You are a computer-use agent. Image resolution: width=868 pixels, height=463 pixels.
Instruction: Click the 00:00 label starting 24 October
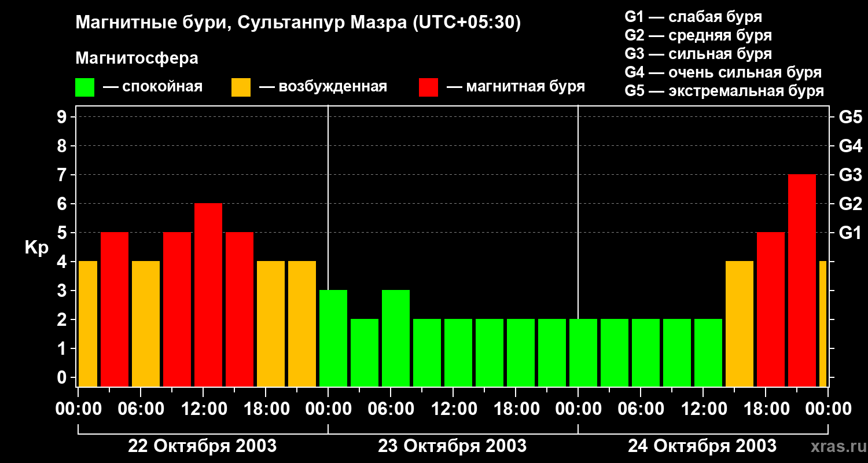click(578, 409)
